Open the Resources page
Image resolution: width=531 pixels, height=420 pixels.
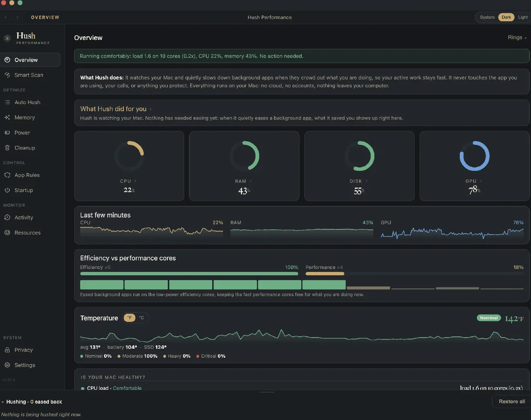pos(30,233)
